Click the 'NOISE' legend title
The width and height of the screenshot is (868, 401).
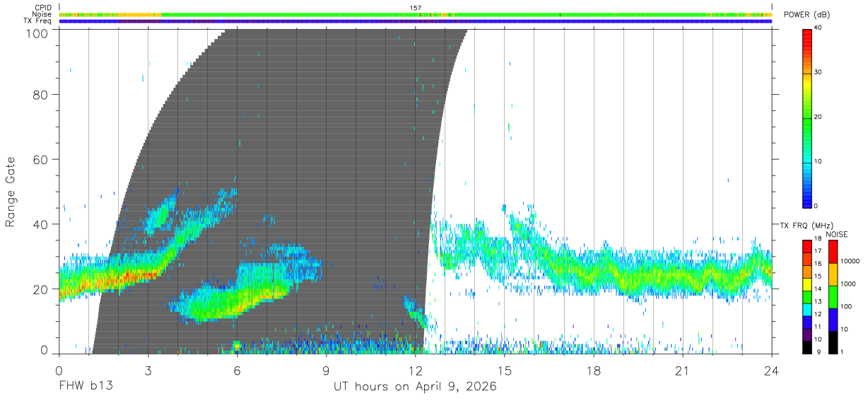[836, 234]
